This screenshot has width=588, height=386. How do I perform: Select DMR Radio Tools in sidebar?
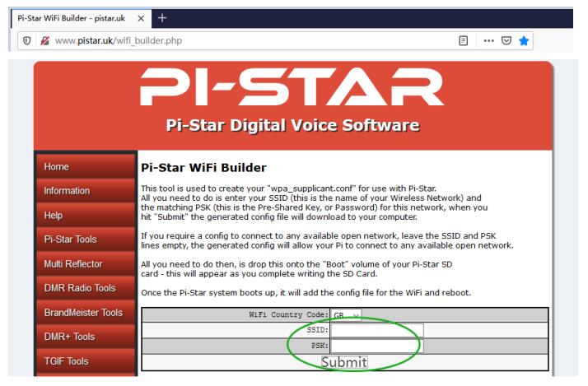pos(86,288)
